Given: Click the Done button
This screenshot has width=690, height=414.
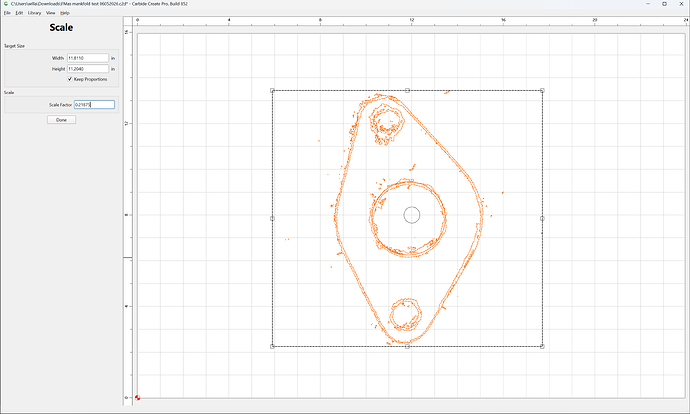Looking at the screenshot, I should pyautogui.click(x=62, y=120).
